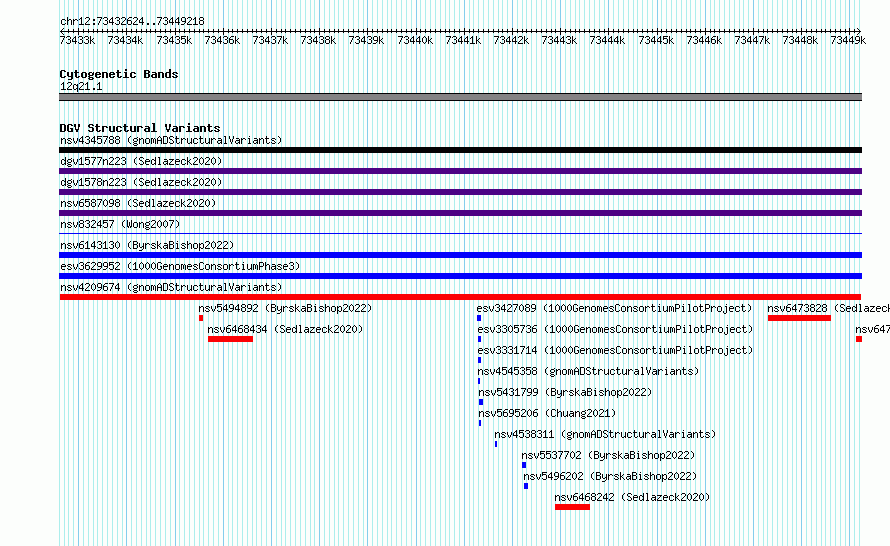Screen dimensions: 890x546
Task: Open dgv1578n223 Sedlazeck2020 label
Action: point(141,182)
